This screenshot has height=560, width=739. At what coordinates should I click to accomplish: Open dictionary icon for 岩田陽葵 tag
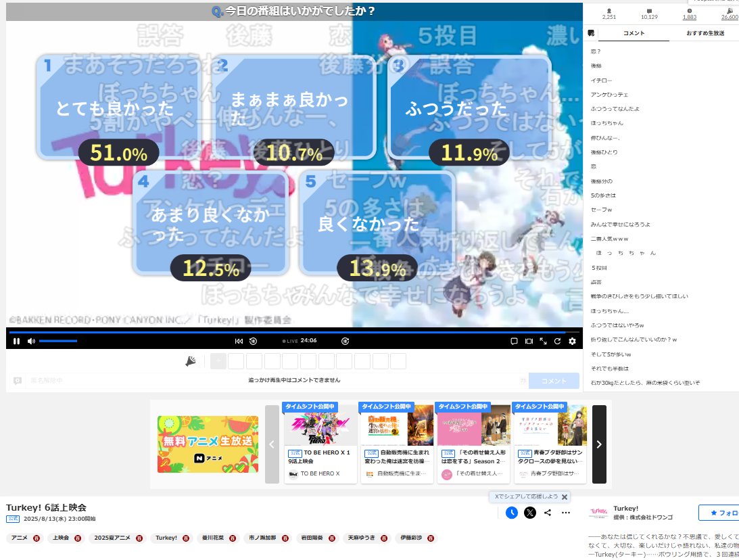click(x=332, y=538)
